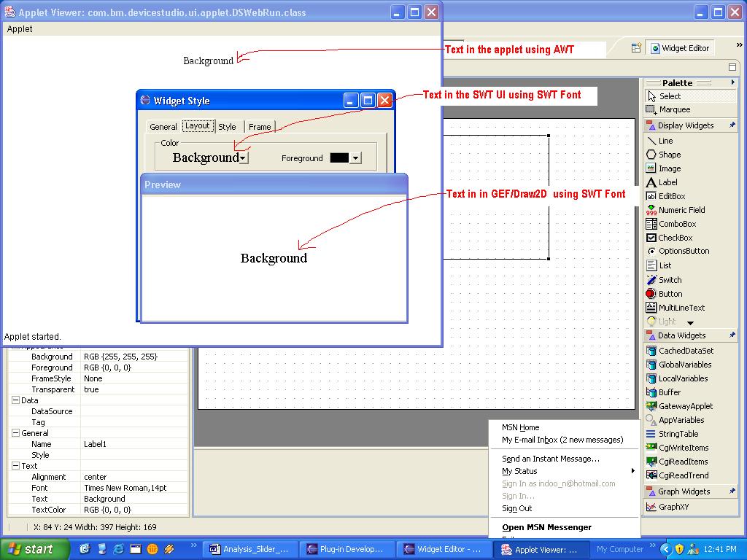
Task: Pick the Switch widget from palette
Action: [669, 280]
